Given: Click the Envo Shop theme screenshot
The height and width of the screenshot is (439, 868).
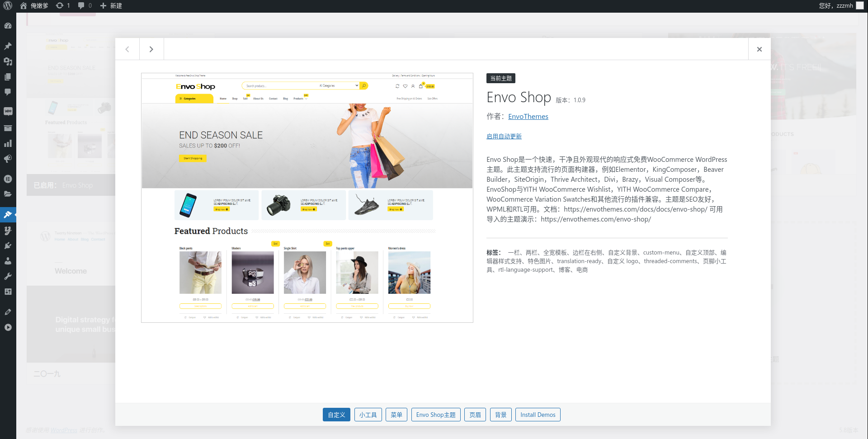Looking at the screenshot, I should 307,198.
